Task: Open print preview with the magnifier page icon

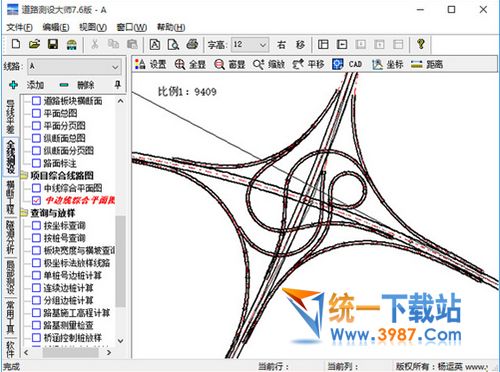Action: pos(173,44)
